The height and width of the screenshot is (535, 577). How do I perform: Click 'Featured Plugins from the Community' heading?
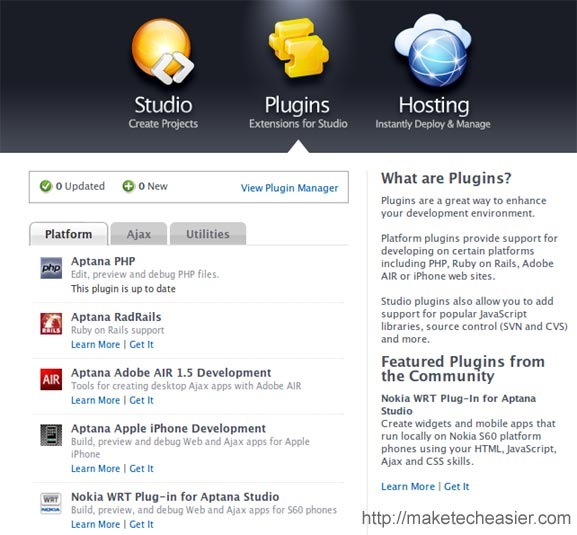[463, 369]
